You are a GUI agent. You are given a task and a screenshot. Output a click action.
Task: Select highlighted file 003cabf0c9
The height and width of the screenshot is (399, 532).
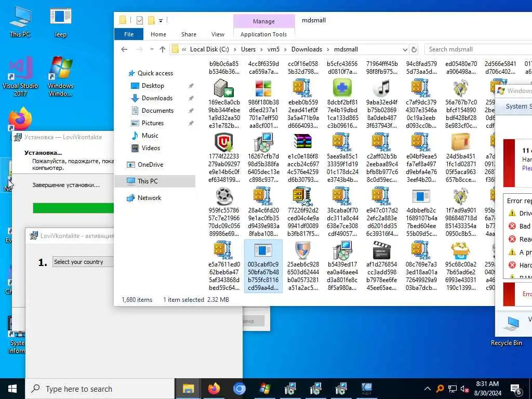point(263,266)
